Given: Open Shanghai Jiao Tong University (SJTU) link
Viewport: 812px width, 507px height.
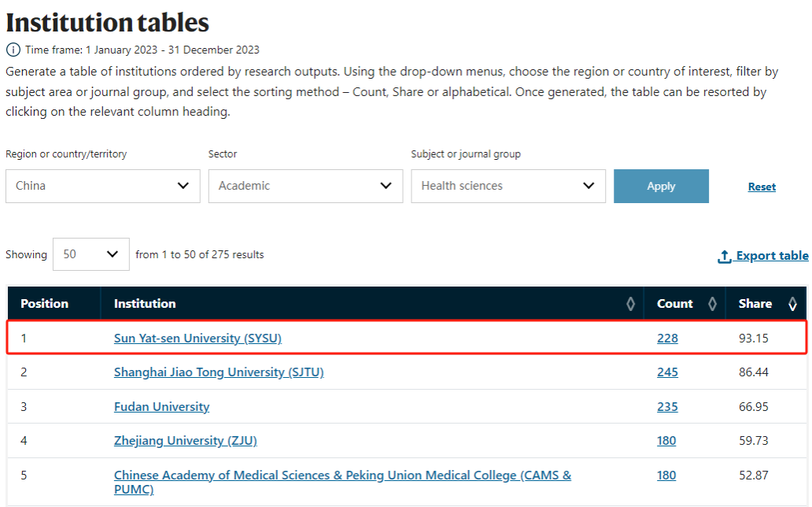Looking at the screenshot, I should click(219, 372).
